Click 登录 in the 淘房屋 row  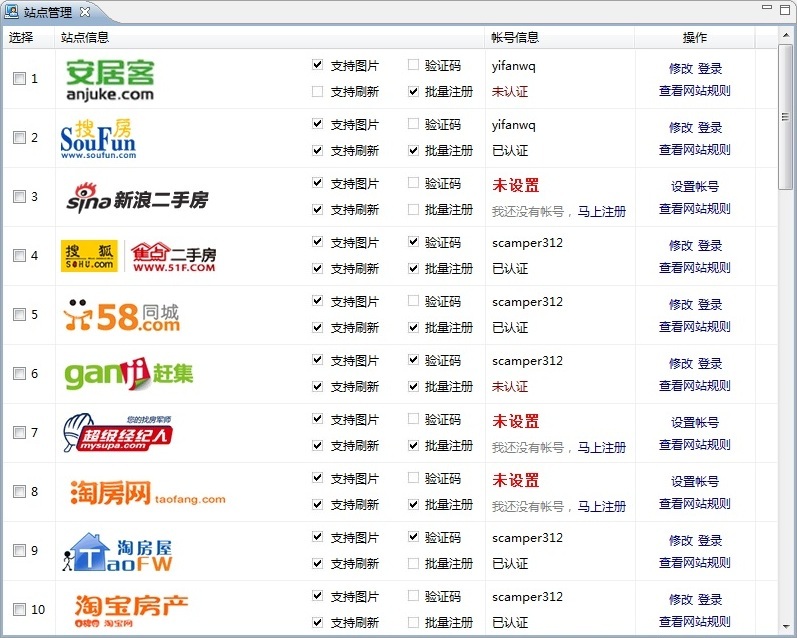click(710, 540)
